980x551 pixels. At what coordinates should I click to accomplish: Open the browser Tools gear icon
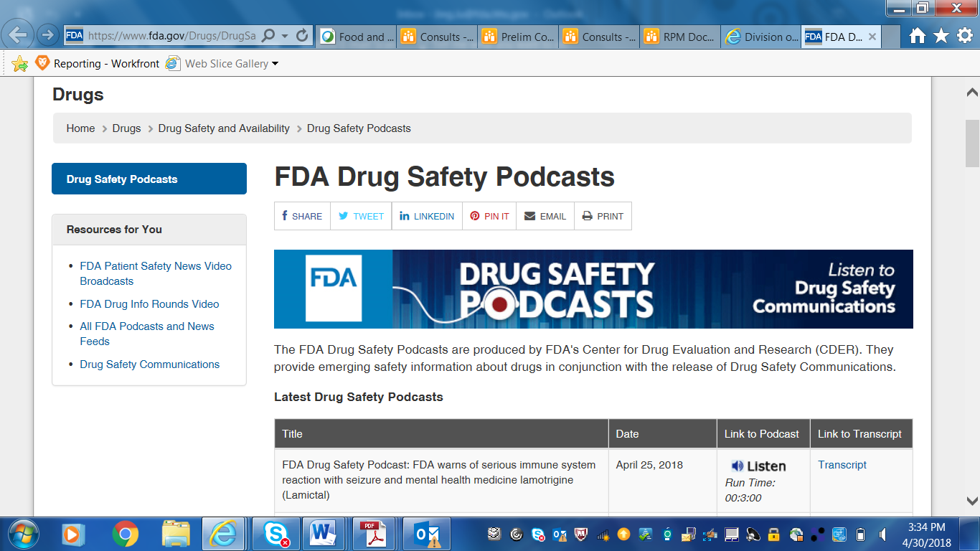pos(965,36)
